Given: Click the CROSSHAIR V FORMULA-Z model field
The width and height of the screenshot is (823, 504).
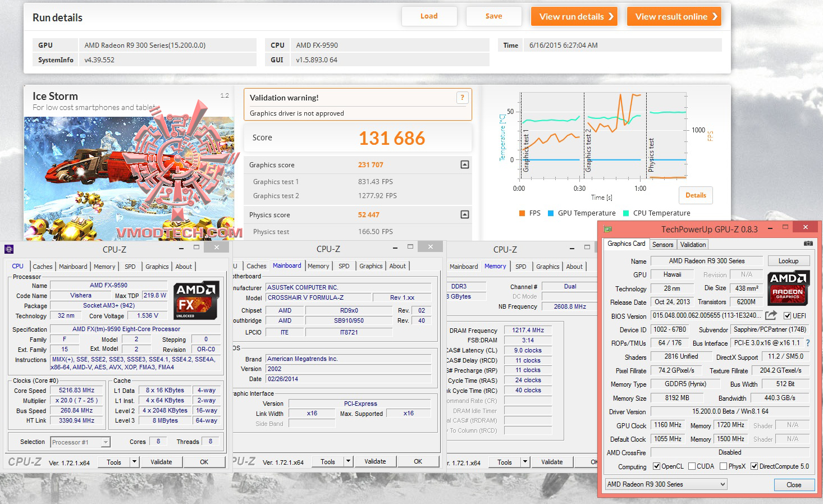Looking at the screenshot, I should [319, 297].
